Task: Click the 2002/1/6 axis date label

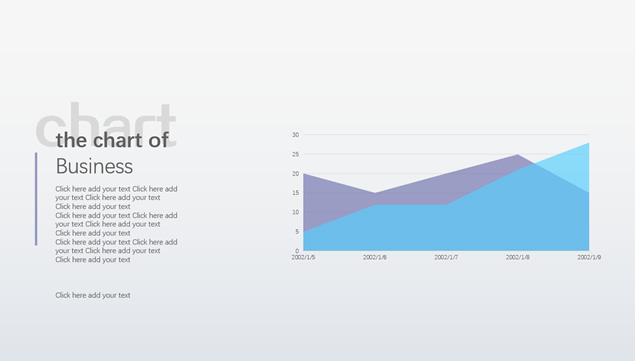Action: [x=375, y=257]
